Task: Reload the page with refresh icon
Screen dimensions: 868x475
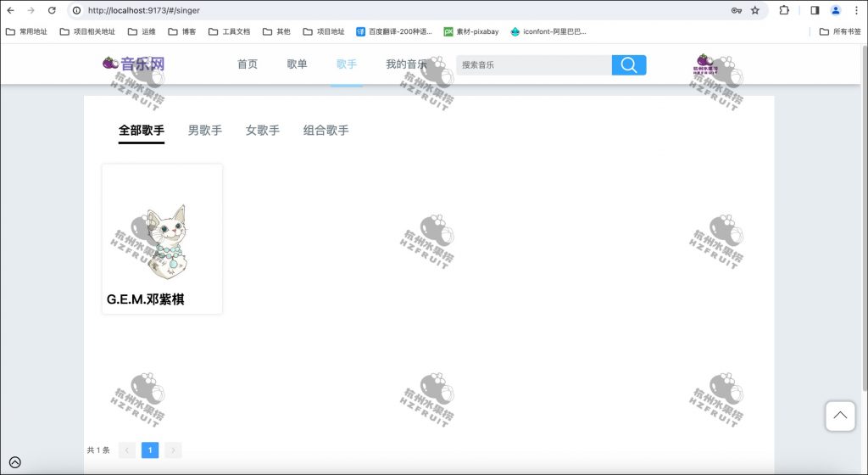Action: [52, 10]
